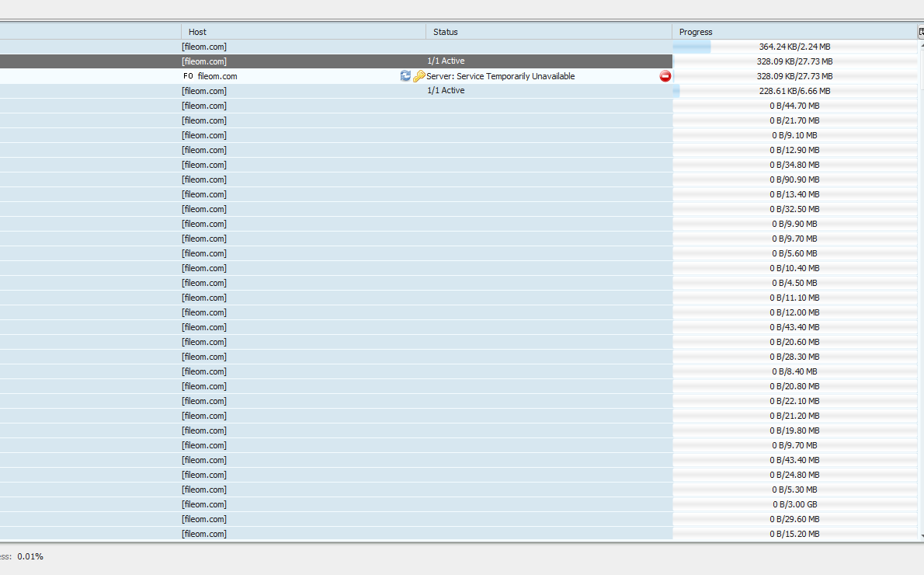
Task: Click the 0 B/28.30 MB progress cell
Action: 795,356
